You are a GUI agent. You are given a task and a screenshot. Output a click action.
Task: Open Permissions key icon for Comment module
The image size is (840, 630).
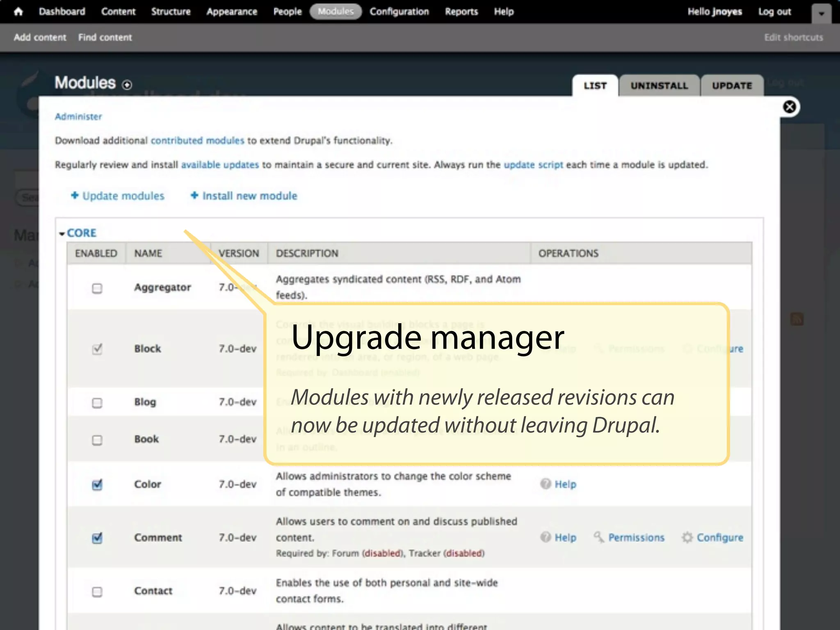coord(599,537)
